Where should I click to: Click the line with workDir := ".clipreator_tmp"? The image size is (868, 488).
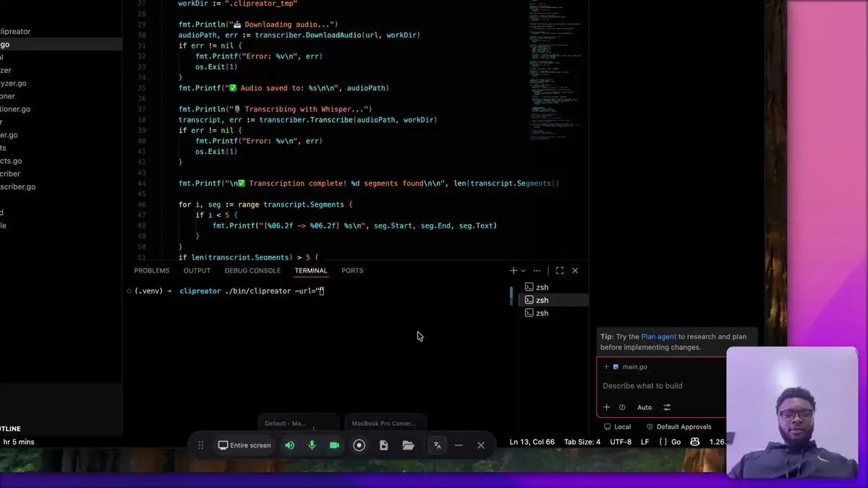click(x=238, y=4)
